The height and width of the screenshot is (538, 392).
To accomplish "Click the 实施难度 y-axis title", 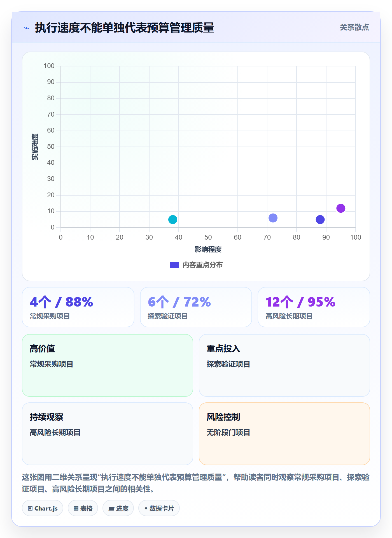I will point(35,147).
